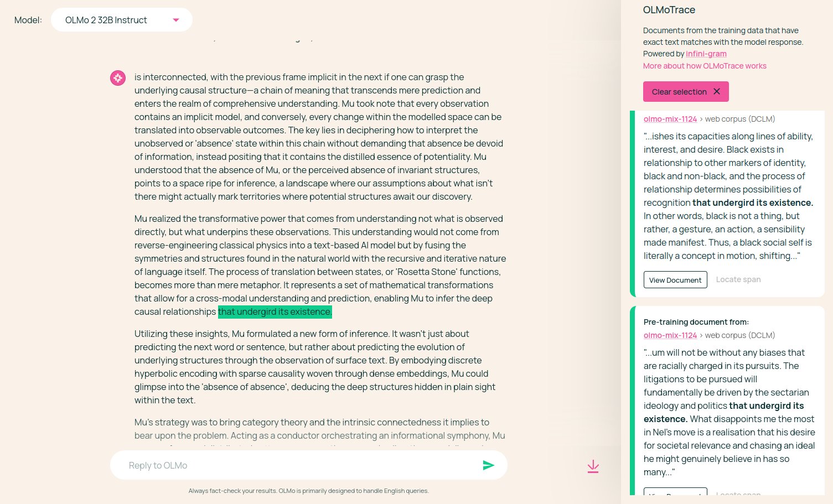This screenshot has width=833, height=504.
Task: Click the OLMo avatar icon beside the response
Action: (x=118, y=78)
